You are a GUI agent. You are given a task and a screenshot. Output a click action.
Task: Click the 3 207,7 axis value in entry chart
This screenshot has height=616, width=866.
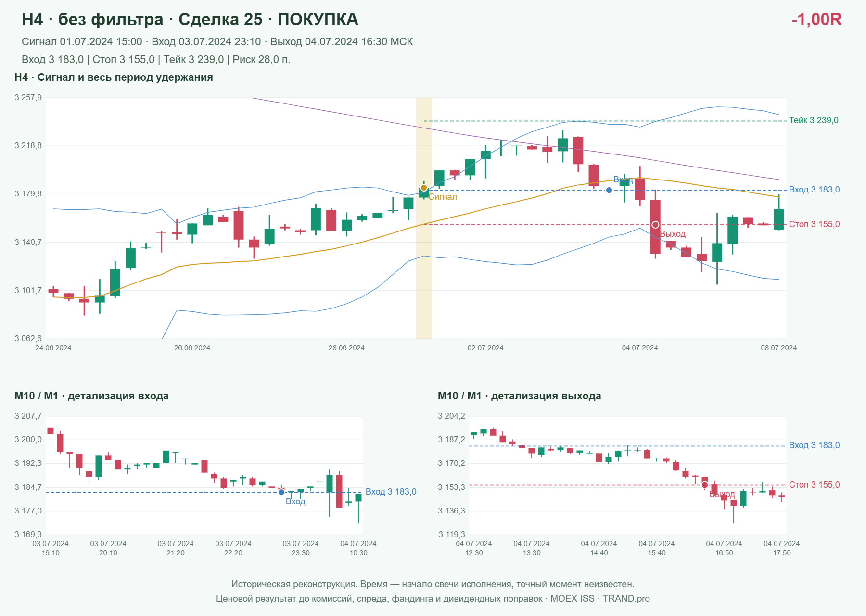[28, 416]
